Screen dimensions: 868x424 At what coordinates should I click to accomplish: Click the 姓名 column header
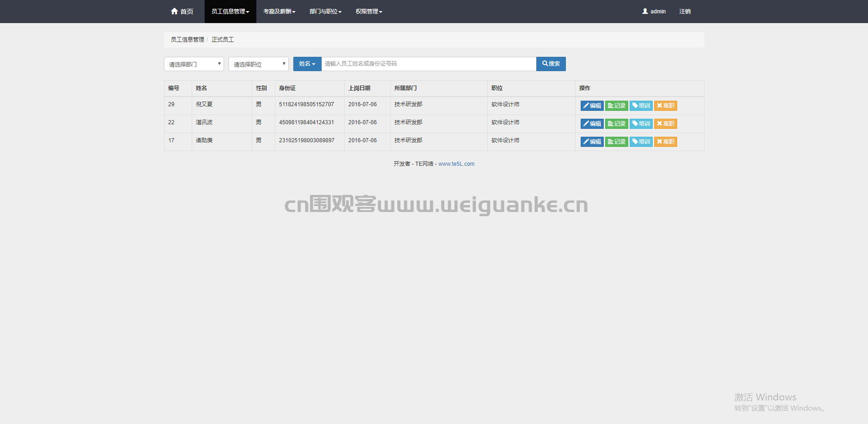coord(201,88)
